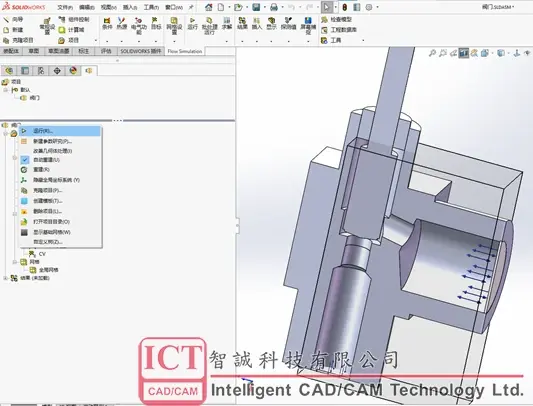Expand the 结果 (Results) tree node

(5, 278)
